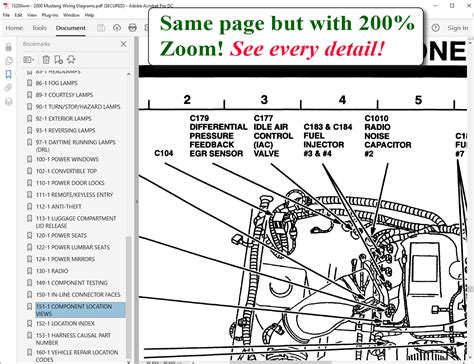Click the Print icon in toolbar
474x364 pixels.
[x=132, y=28]
